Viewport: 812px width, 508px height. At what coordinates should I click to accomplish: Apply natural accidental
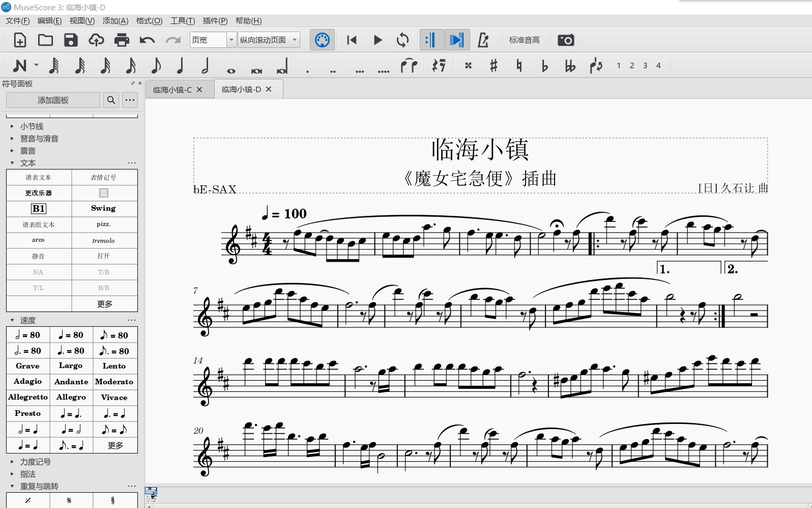click(x=519, y=65)
